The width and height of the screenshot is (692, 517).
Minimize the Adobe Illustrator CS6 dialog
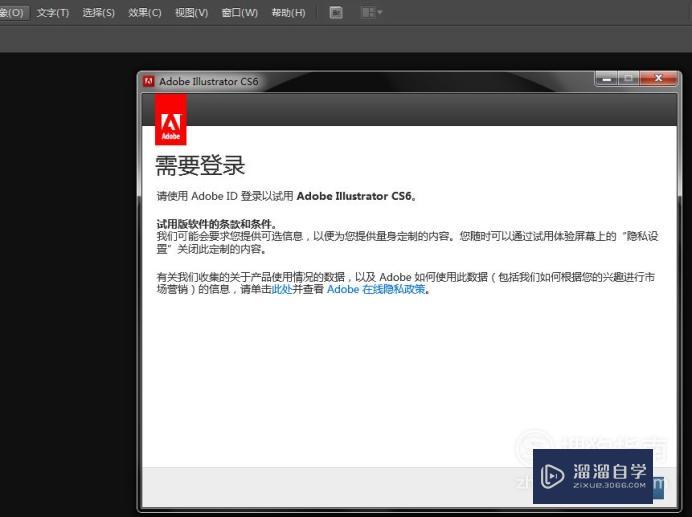pyautogui.click(x=607, y=79)
